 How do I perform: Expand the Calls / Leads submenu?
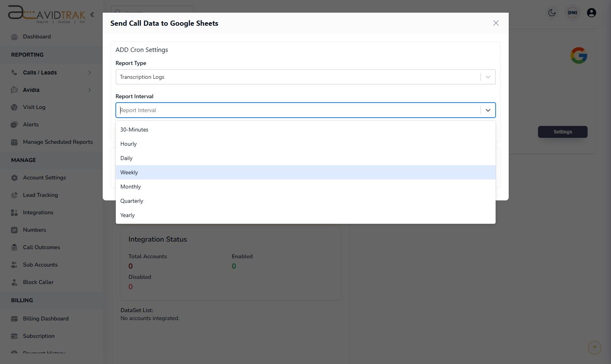(90, 72)
